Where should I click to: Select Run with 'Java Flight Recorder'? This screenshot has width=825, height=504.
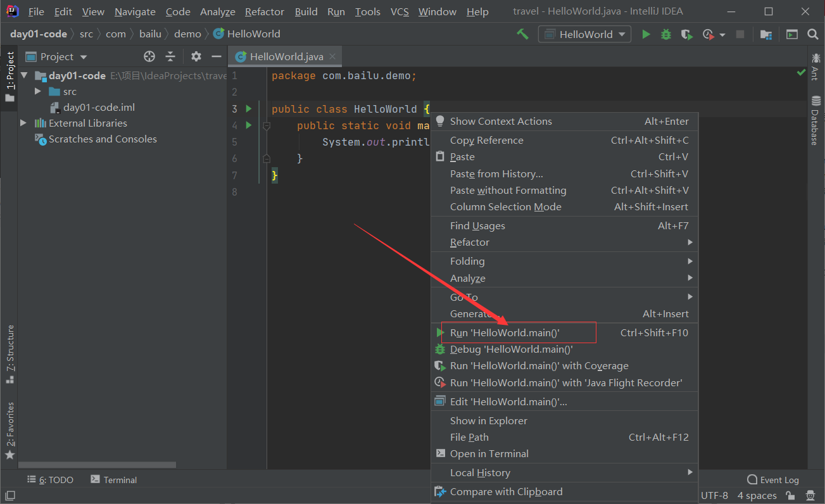pyautogui.click(x=564, y=382)
